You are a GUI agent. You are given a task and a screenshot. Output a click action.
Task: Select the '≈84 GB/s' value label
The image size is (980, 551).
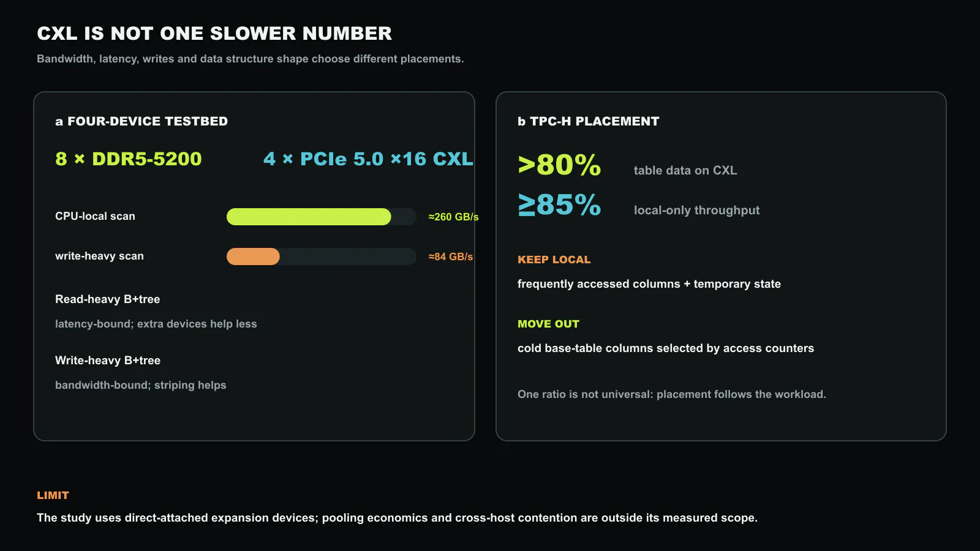[x=450, y=257]
